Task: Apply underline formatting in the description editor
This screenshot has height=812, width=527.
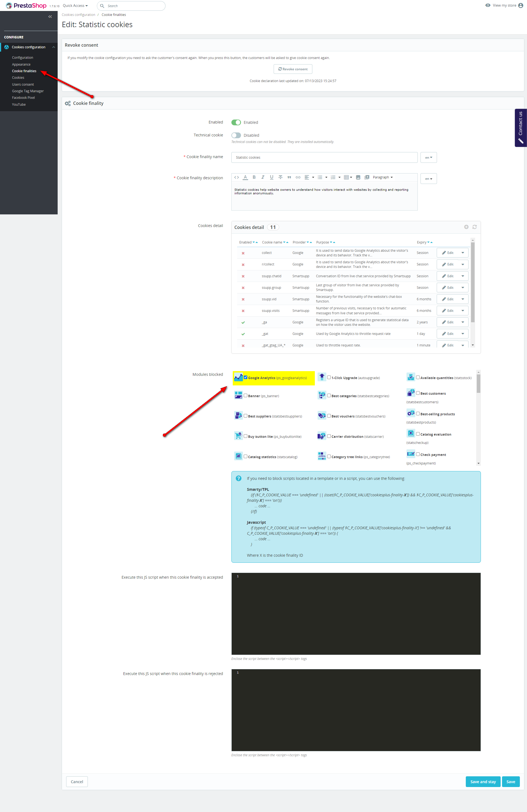Action: 271,177
